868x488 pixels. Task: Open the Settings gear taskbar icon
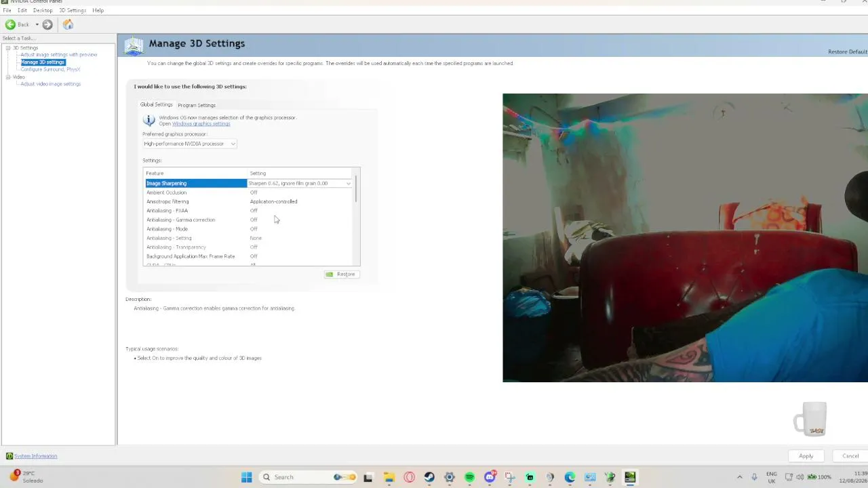pos(449,477)
